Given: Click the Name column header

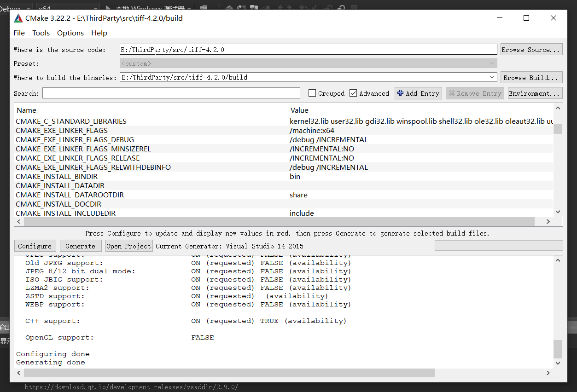Looking at the screenshot, I should 151,110.
